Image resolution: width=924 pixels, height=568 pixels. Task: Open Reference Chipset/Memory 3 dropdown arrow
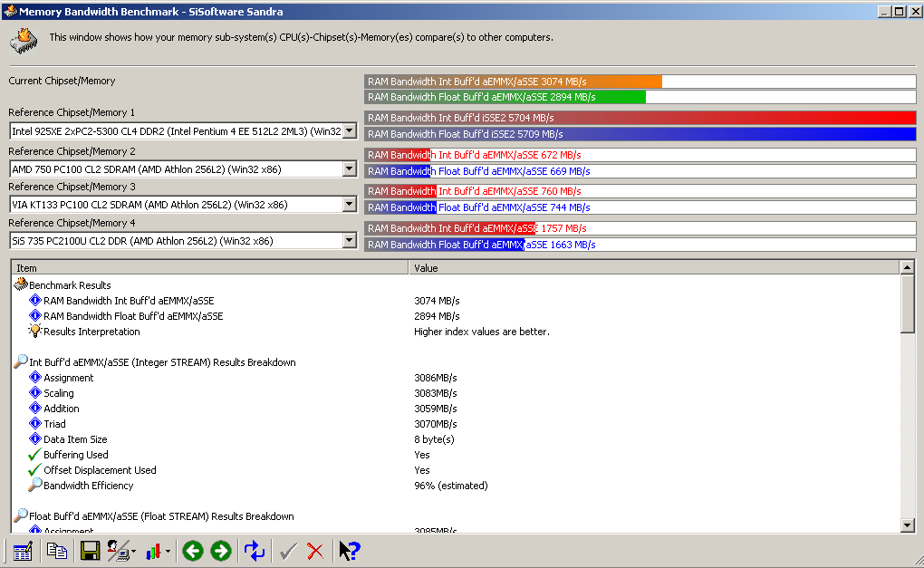(x=350, y=205)
